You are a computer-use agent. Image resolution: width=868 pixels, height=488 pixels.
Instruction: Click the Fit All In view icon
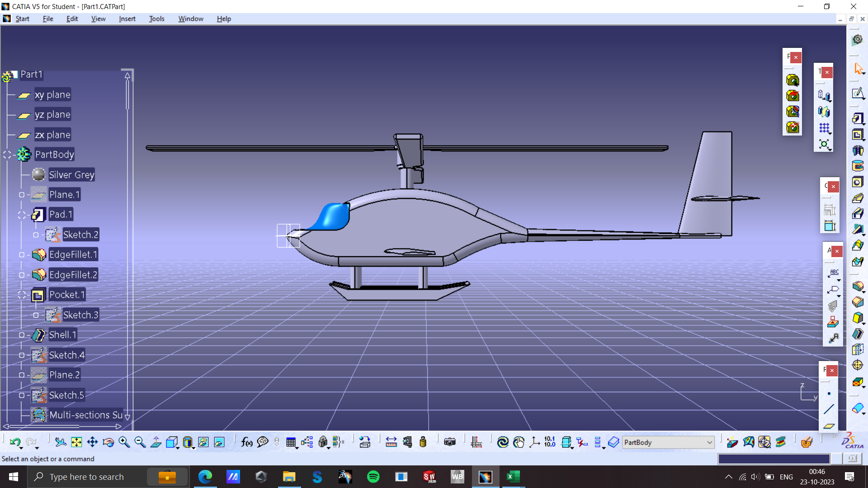[x=76, y=442]
